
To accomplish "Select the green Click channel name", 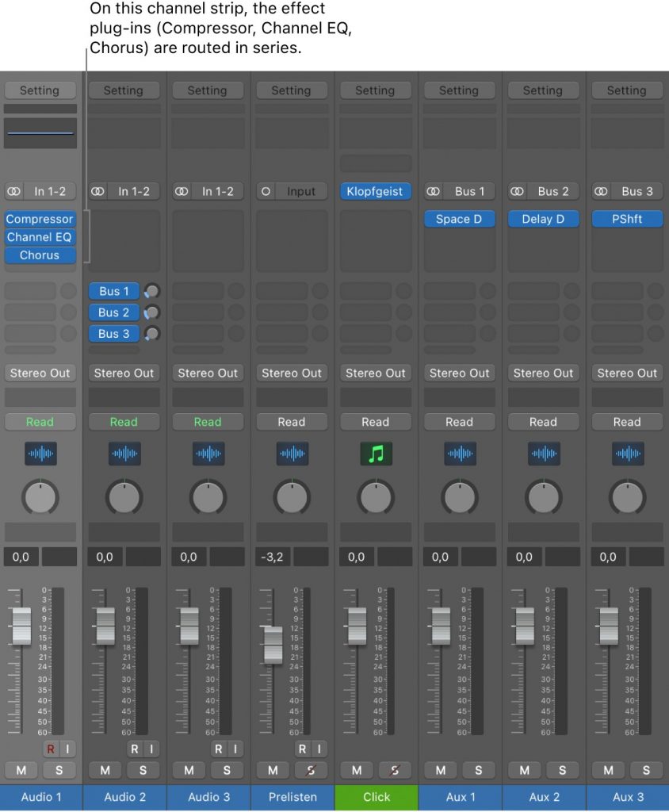I will pos(377,797).
